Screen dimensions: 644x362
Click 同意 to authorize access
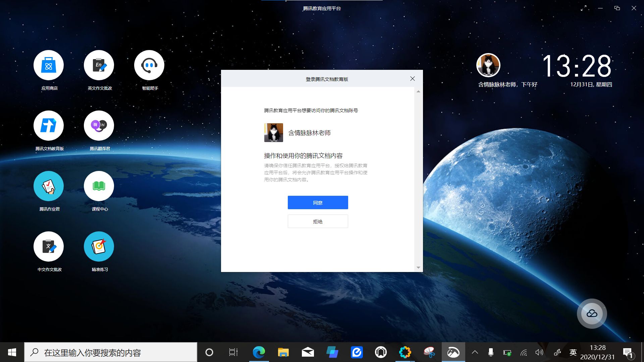pyautogui.click(x=318, y=202)
